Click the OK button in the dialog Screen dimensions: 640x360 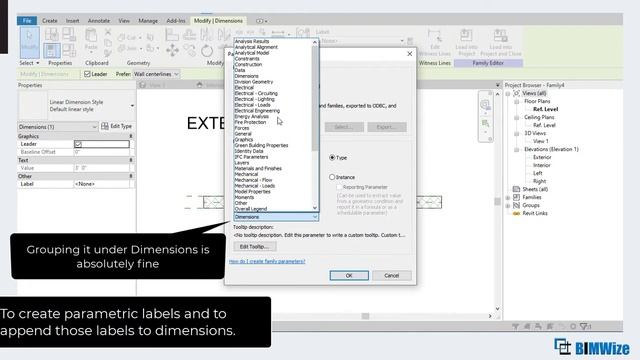(x=349, y=276)
